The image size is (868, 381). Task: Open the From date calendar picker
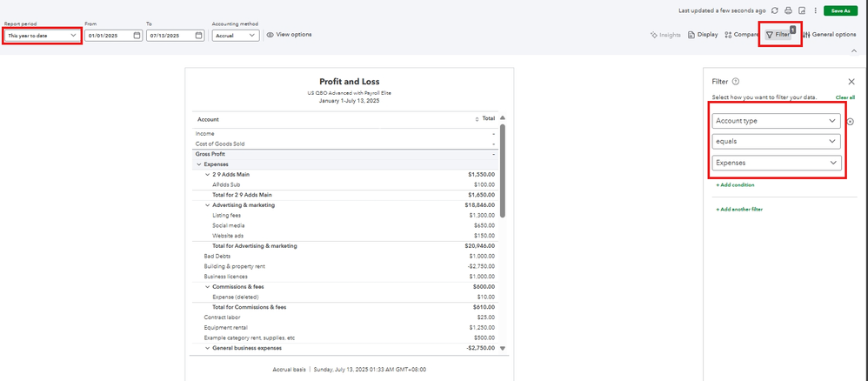[137, 36]
